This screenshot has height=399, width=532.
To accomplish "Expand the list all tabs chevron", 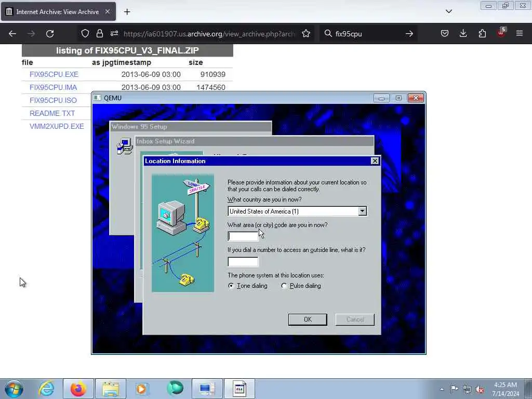I will (448, 11).
